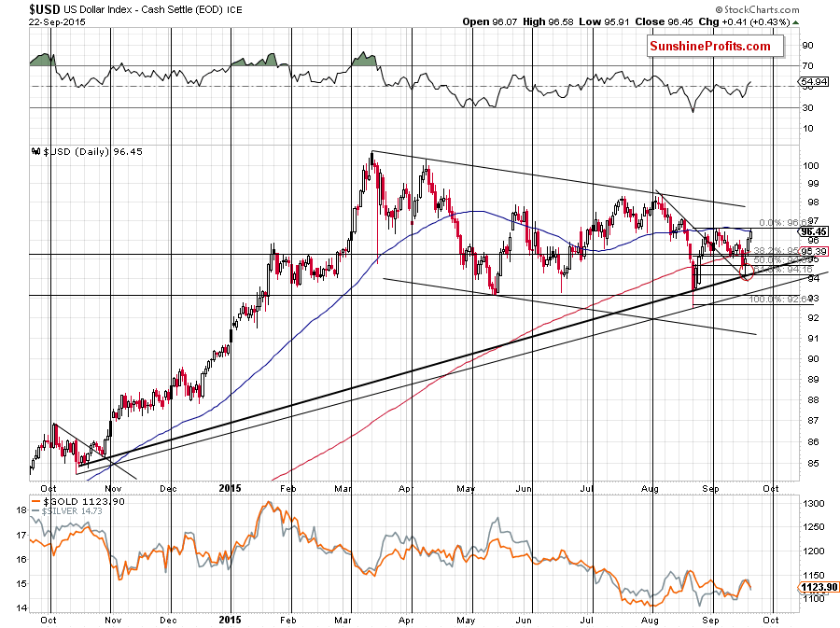Click 'Jul' on the bottom gold panel axis

[x=587, y=621]
